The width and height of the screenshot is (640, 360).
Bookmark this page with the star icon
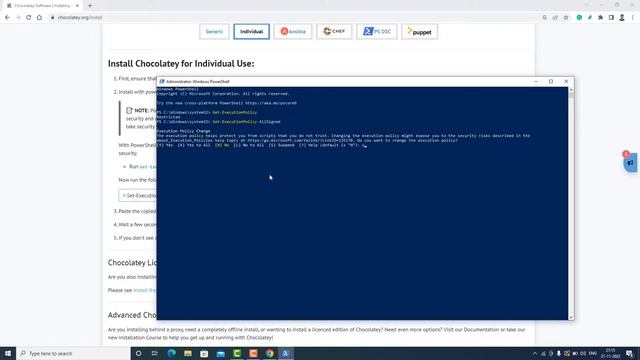point(566,18)
